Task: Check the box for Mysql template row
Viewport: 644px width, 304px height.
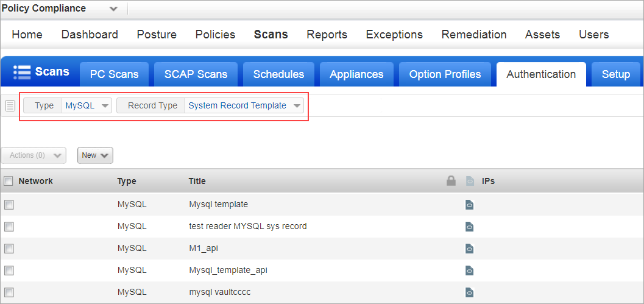Action: (9, 205)
